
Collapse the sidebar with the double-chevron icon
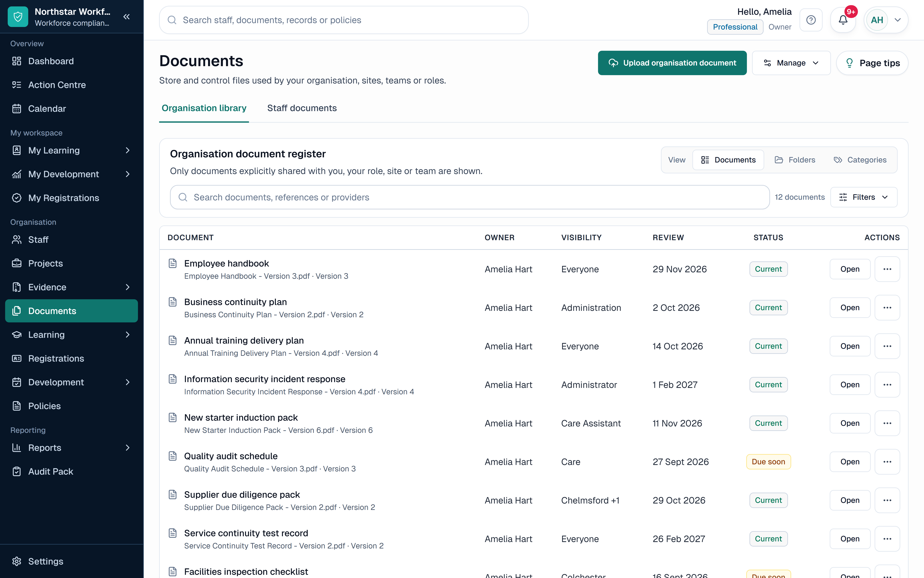tap(127, 17)
